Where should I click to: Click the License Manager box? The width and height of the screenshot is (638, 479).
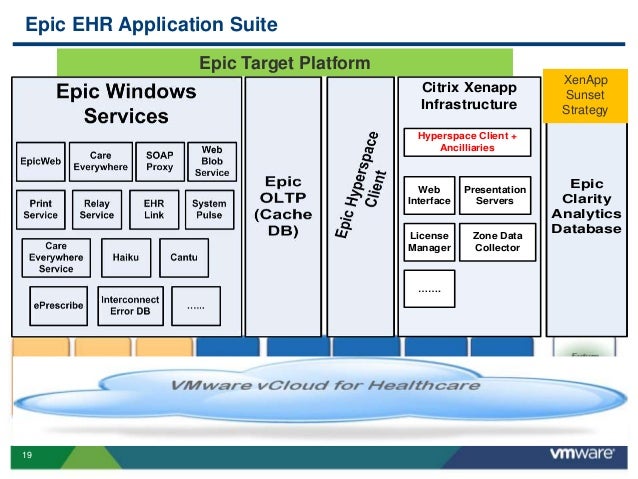(429, 242)
